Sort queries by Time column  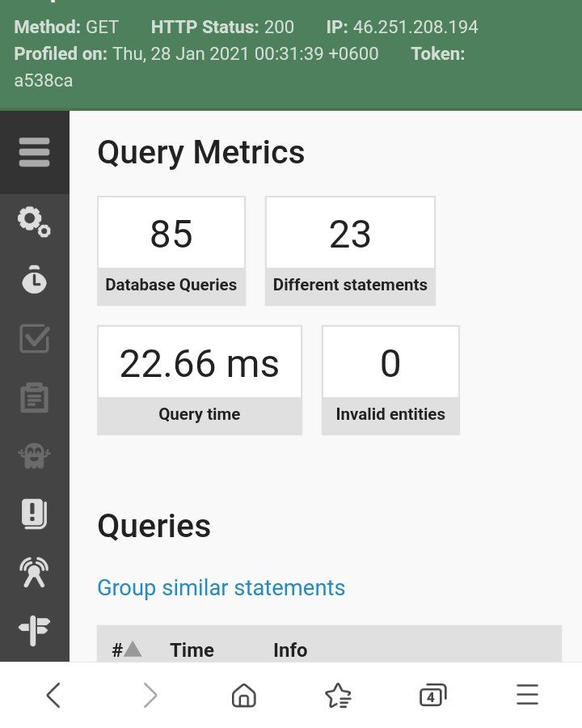[x=192, y=650]
